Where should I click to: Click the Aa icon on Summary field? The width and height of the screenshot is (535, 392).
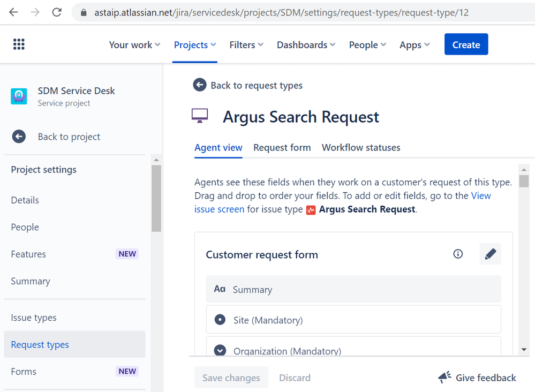tap(220, 289)
